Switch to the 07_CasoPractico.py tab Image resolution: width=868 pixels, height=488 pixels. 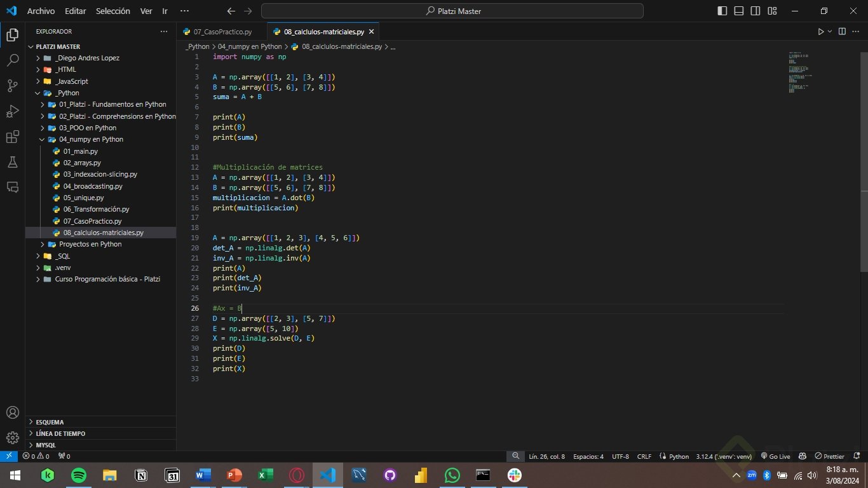222,31
